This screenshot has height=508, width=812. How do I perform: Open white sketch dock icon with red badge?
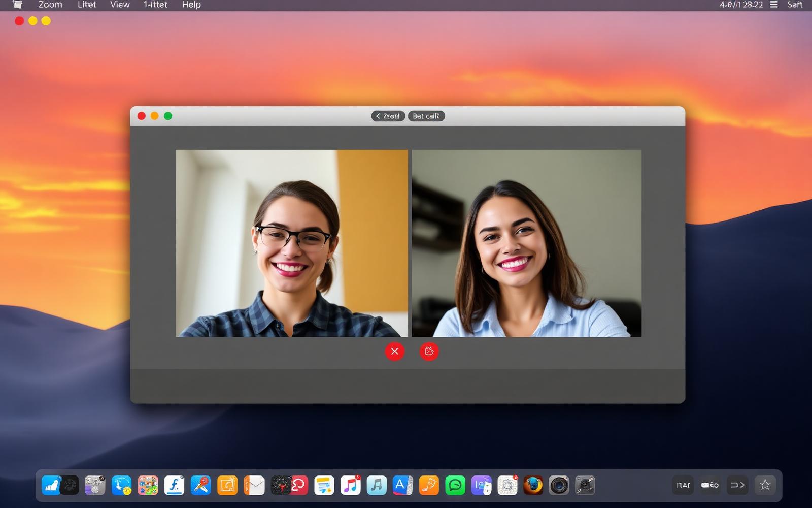507,486
